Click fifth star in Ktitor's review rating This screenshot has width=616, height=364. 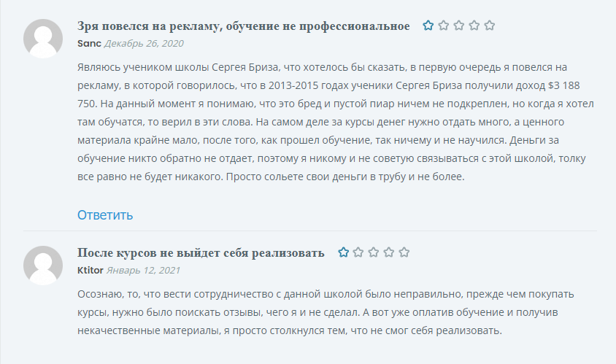click(404, 252)
